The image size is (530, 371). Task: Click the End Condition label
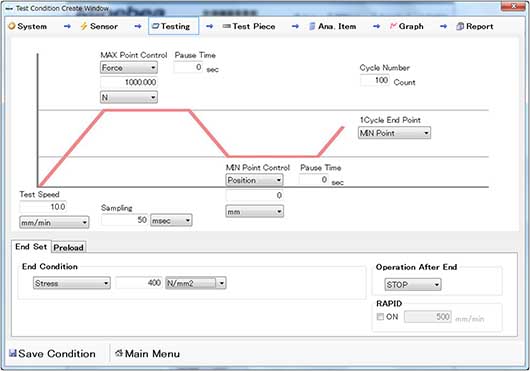point(50,266)
